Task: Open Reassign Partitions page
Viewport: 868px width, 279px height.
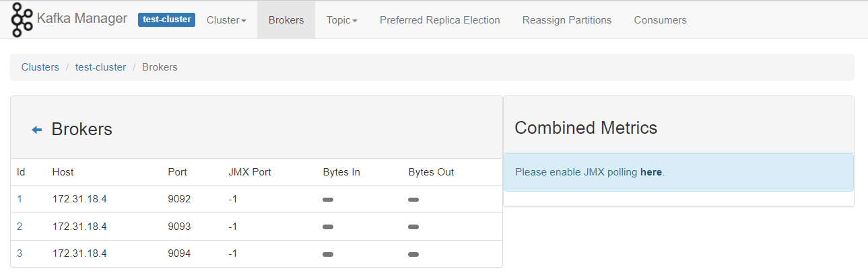Action: click(567, 20)
